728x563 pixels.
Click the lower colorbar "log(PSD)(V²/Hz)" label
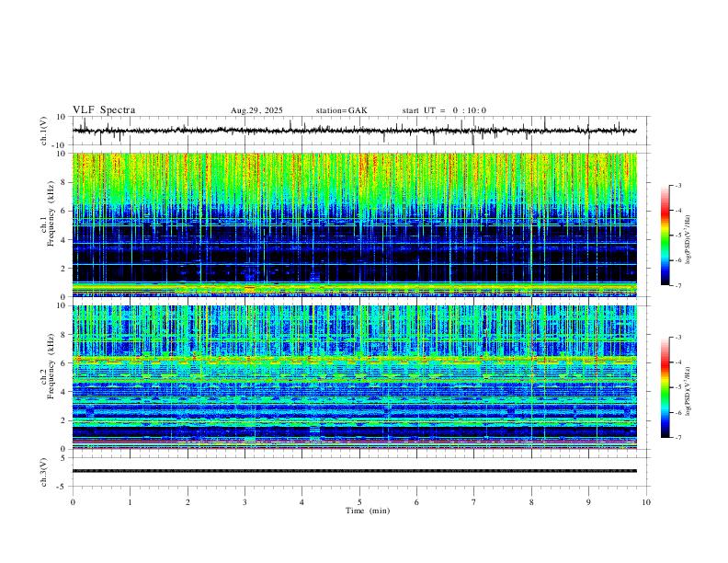pyautogui.click(x=688, y=392)
